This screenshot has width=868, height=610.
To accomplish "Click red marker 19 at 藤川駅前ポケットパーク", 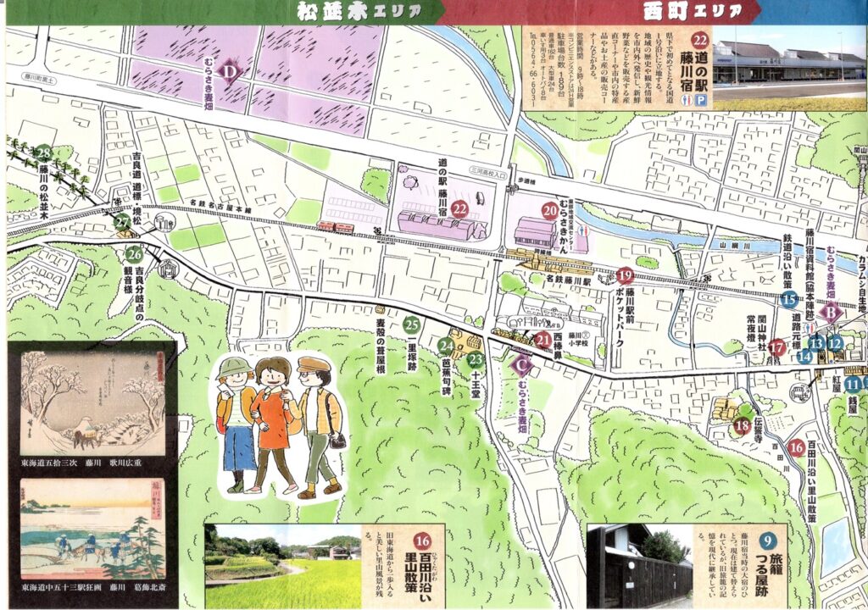I will pyautogui.click(x=626, y=274).
